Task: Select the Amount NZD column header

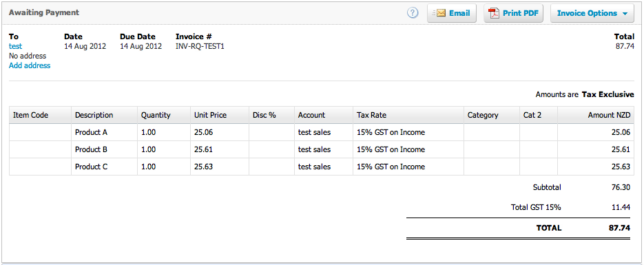Action: coord(596,115)
